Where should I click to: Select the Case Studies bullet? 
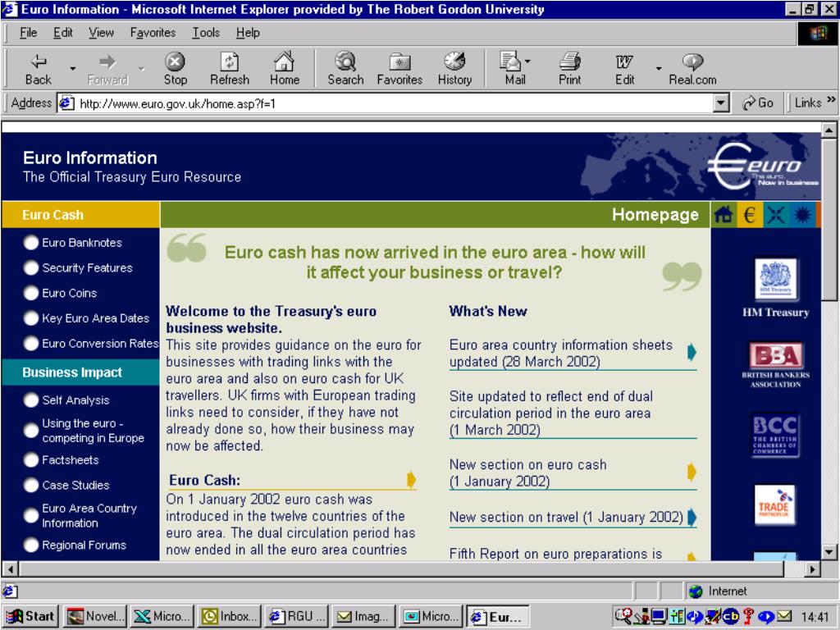click(x=31, y=486)
